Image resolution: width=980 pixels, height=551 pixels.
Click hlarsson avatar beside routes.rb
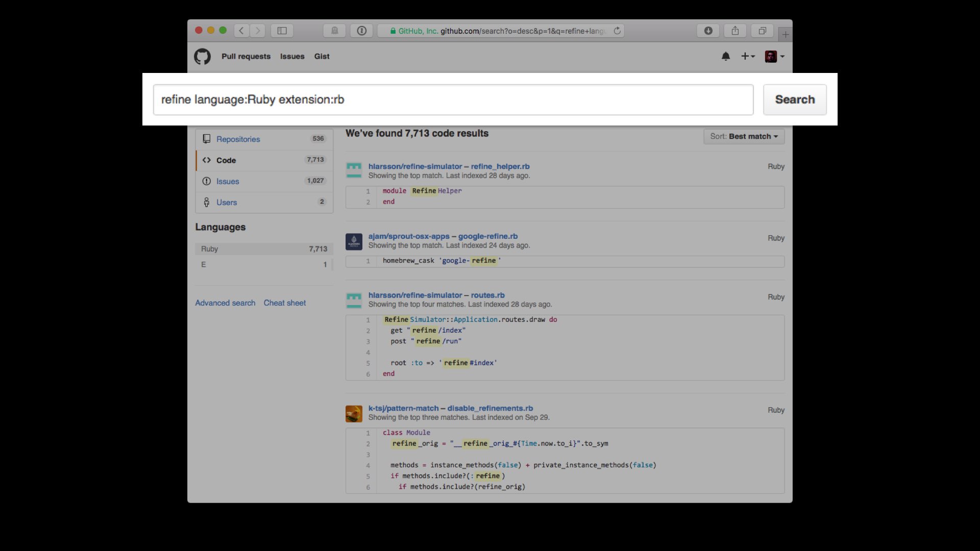pos(354,300)
